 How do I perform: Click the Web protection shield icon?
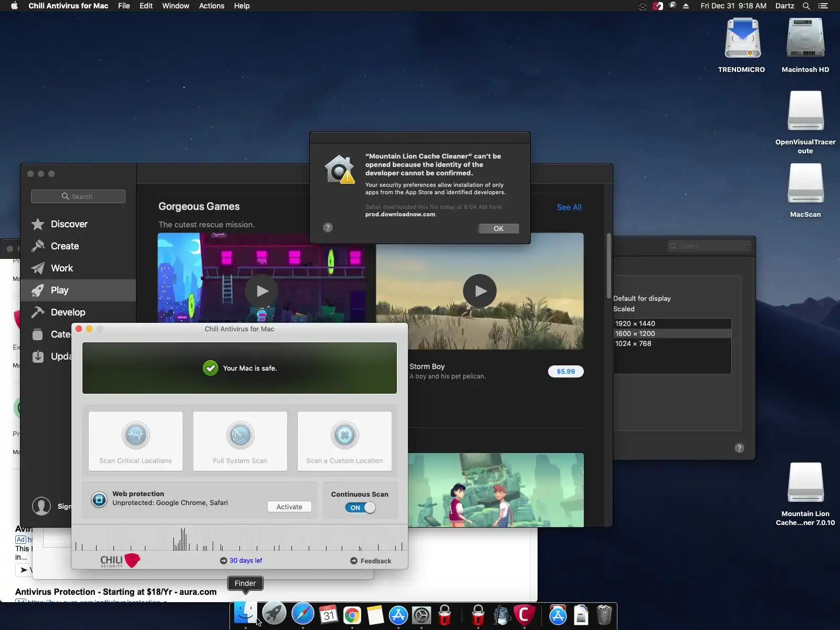99,499
